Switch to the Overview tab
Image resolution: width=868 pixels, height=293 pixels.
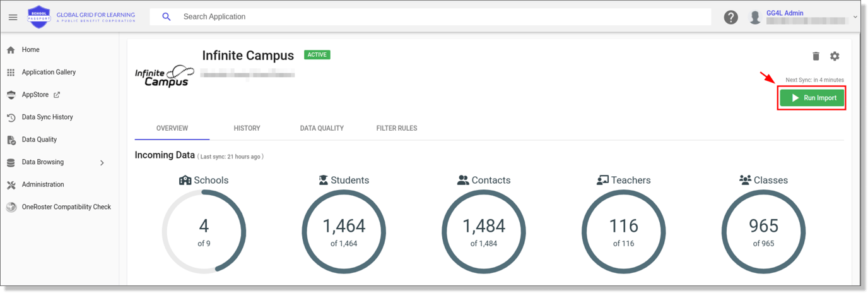[172, 128]
